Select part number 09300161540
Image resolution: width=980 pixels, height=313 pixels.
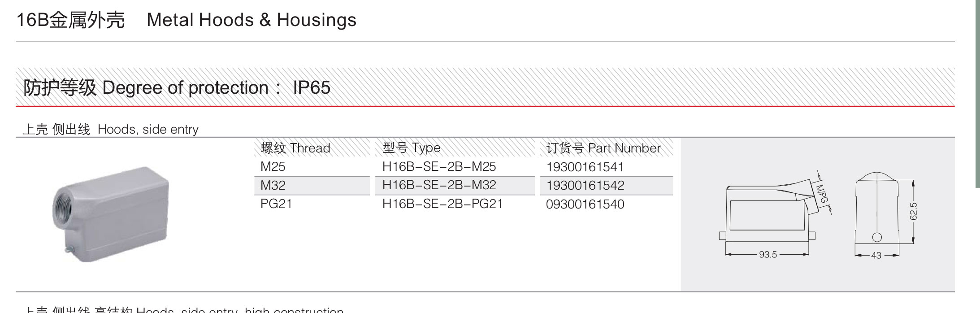point(585,204)
